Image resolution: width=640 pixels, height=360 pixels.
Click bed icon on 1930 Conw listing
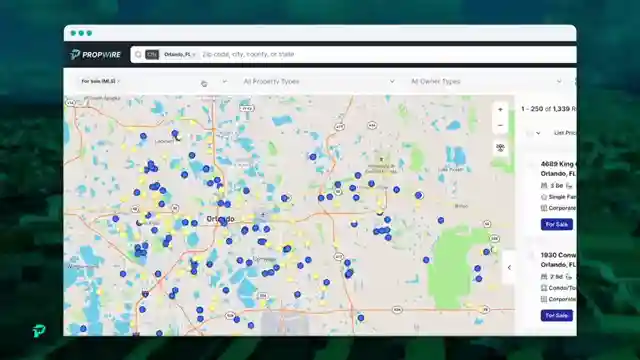[x=544, y=277]
